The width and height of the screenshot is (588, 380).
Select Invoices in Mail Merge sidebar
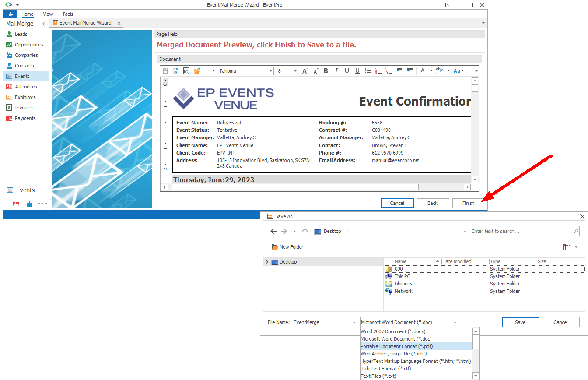click(x=26, y=108)
